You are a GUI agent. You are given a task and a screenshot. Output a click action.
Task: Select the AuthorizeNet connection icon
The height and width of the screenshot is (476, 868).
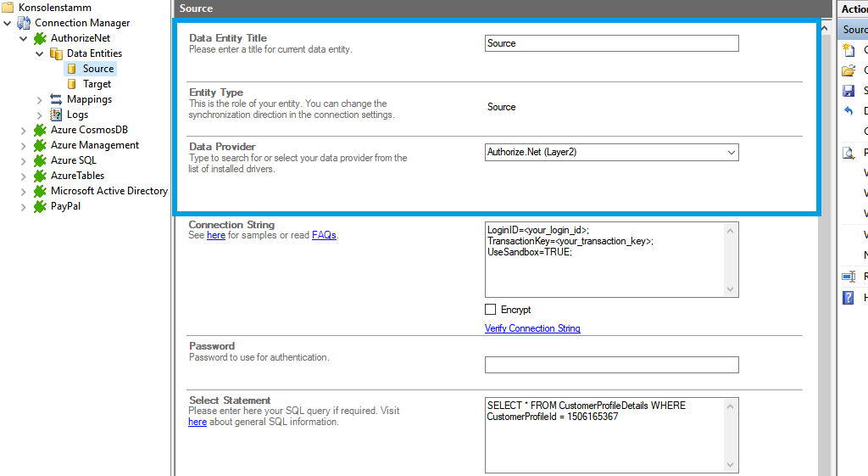[x=40, y=38]
